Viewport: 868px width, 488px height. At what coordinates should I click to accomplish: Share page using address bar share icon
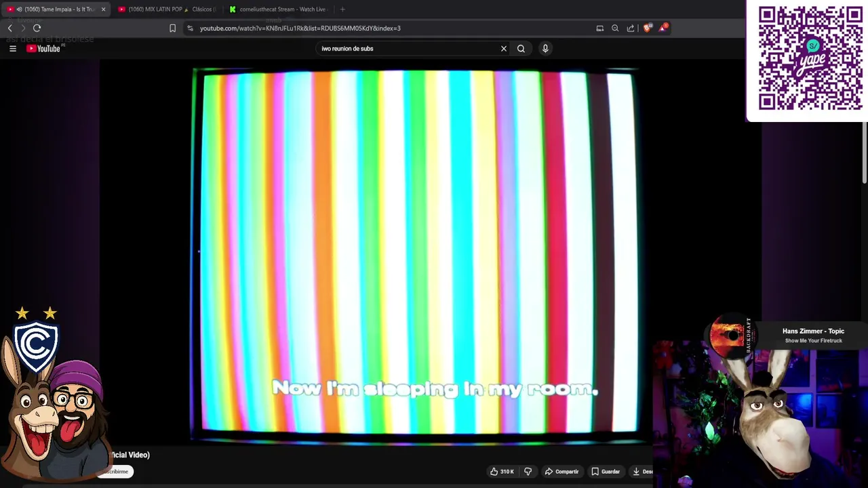(631, 28)
